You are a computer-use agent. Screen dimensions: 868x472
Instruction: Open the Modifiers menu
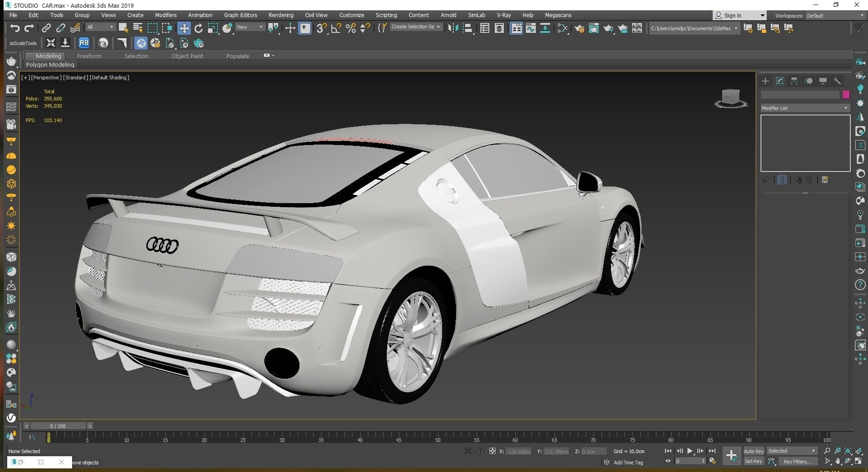coord(166,15)
